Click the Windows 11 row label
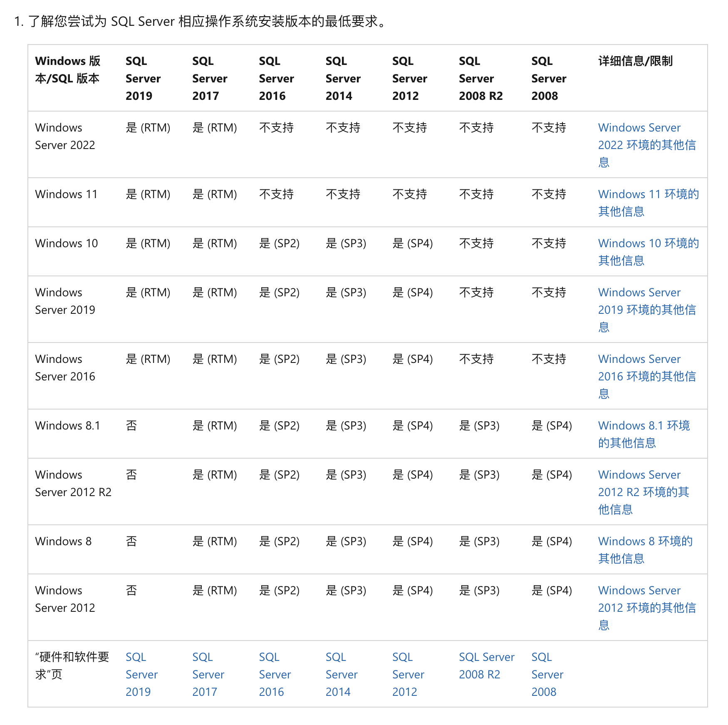 (x=66, y=194)
